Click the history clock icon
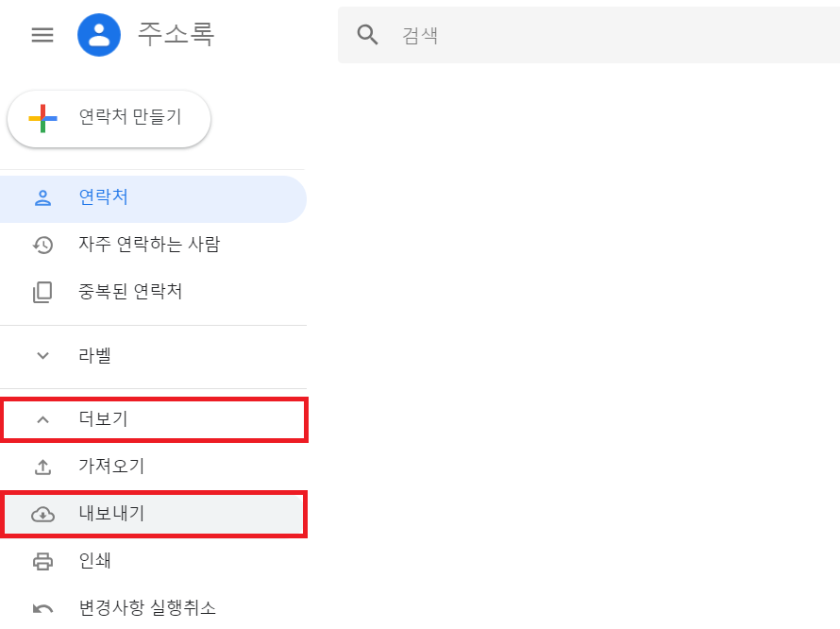 [42, 245]
